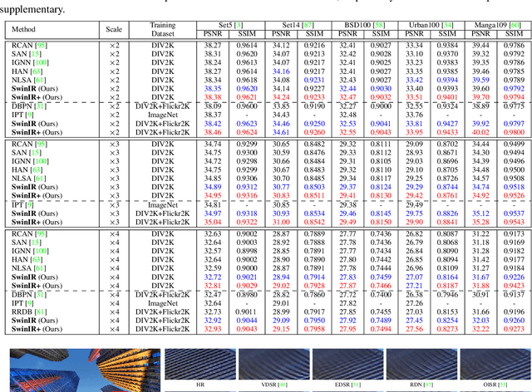This screenshot has height=392, width=532.
Task: Select the HR comparison image patch
Action: coord(198,366)
